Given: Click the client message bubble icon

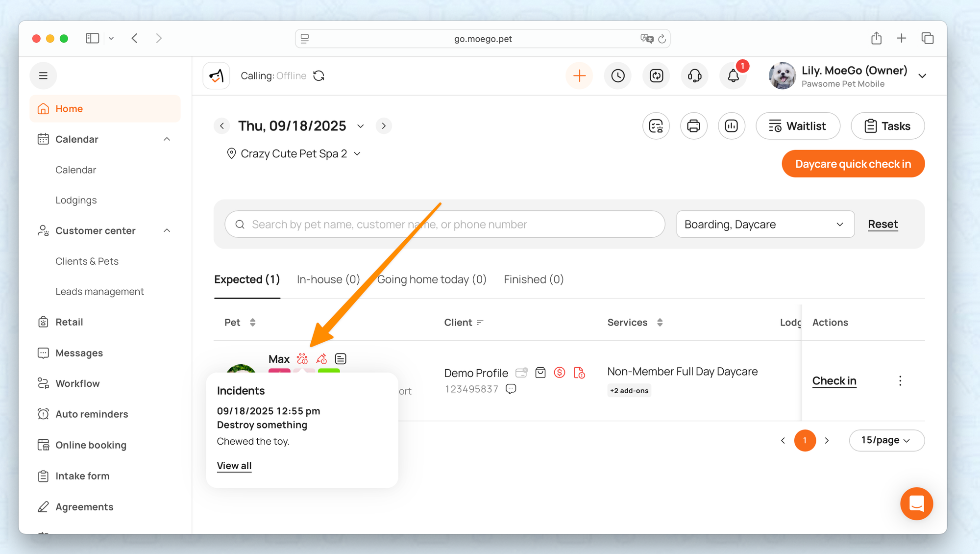Looking at the screenshot, I should click(511, 389).
